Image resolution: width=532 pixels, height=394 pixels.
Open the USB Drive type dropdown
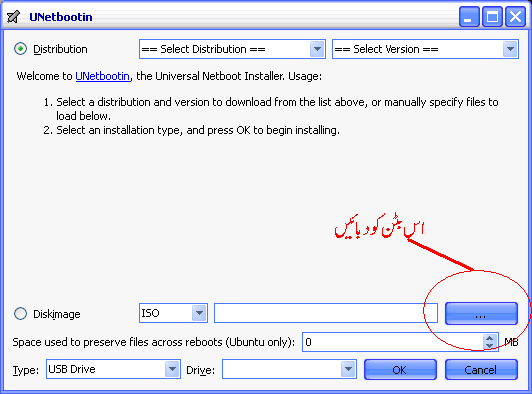click(113, 369)
